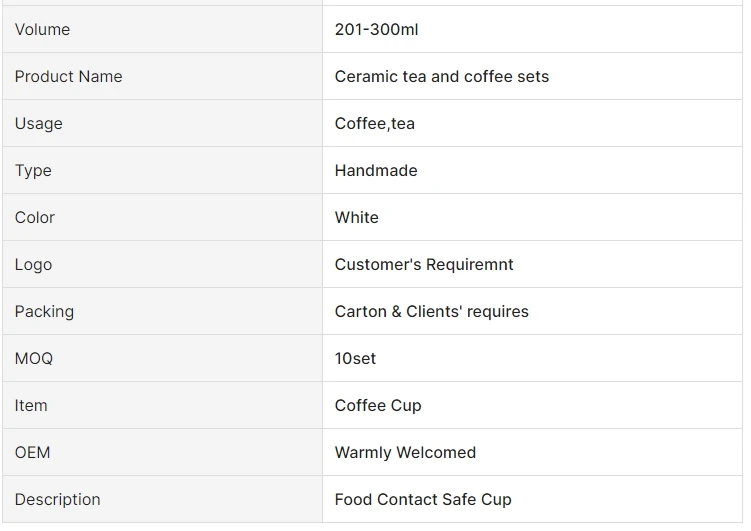751x531 pixels.
Task: Click the Type row label
Action: 33,171
